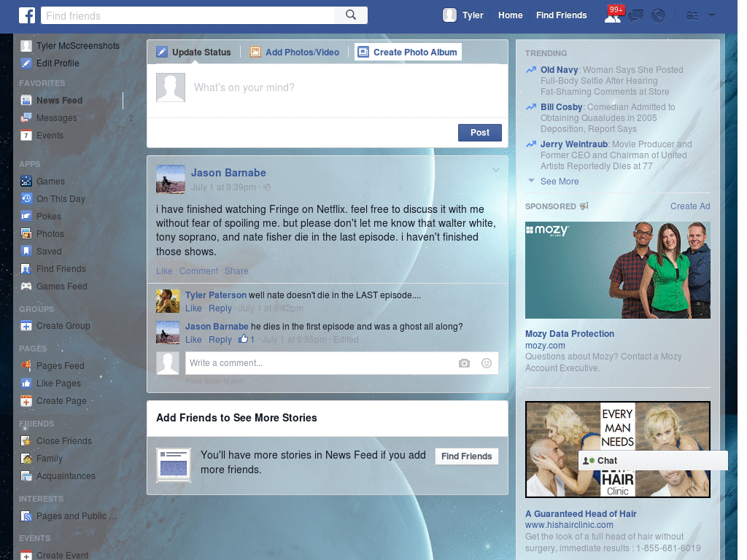Click the Photos sidebar icon
This screenshot has height=560, width=747.
(x=26, y=234)
